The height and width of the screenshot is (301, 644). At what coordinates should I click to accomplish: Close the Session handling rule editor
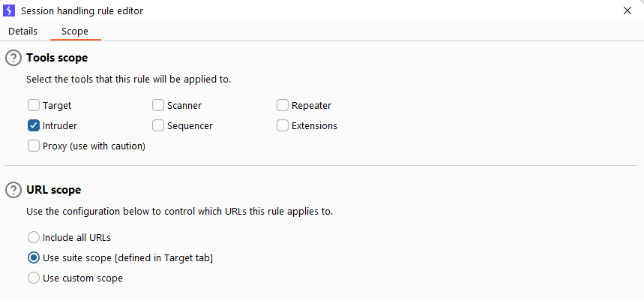[628, 11]
